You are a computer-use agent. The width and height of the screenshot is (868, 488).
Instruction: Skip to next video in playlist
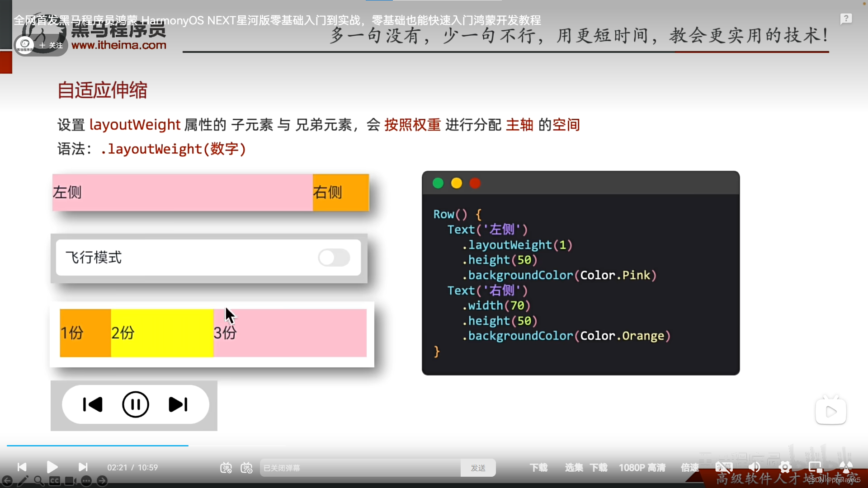click(83, 467)
